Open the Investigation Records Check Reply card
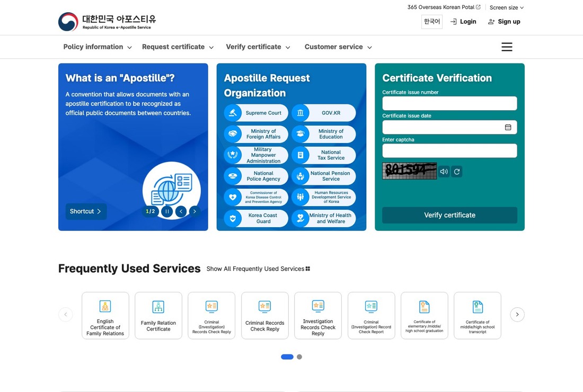The height and width of the screenshot is (392, 583). 318,316
